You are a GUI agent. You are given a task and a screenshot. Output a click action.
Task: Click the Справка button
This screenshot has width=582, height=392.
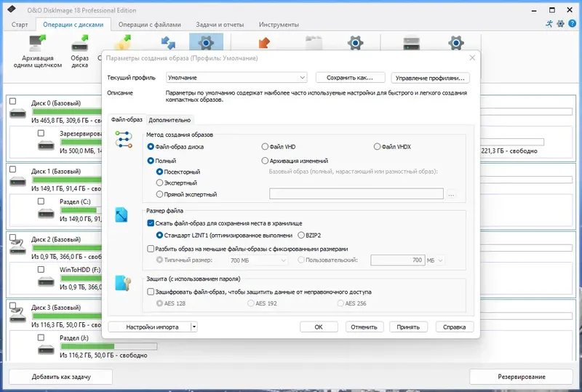(454, 327)
